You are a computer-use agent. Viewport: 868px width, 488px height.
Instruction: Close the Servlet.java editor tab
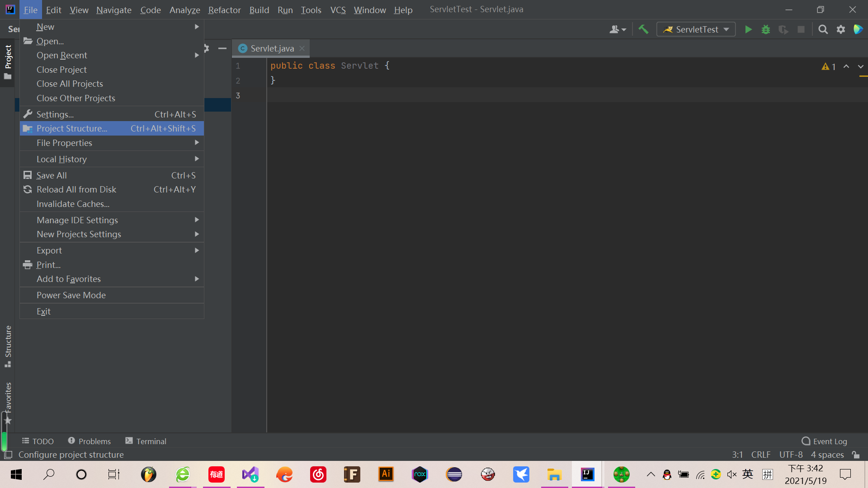[x=302, y=48]
